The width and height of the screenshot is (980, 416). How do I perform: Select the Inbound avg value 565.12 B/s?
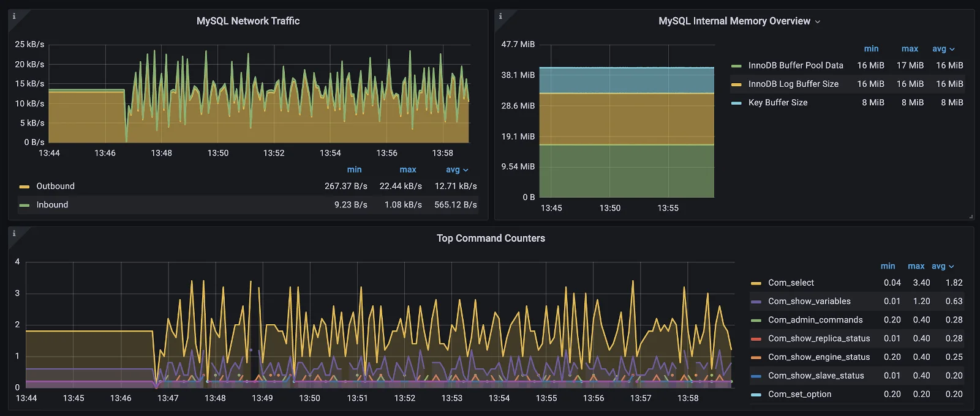point(456,204)
